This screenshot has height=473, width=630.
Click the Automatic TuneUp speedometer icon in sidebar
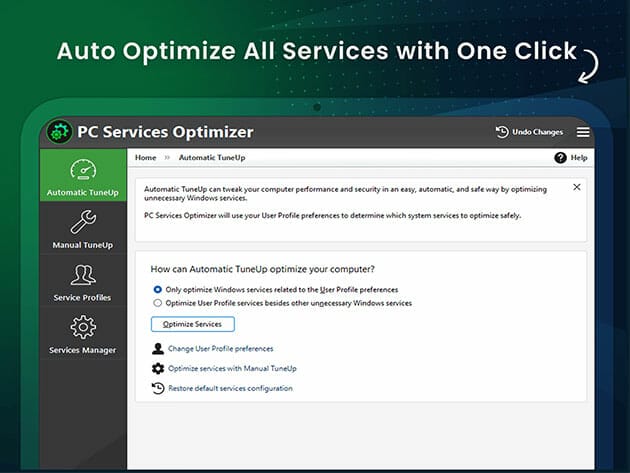click(x=83, y=171)
